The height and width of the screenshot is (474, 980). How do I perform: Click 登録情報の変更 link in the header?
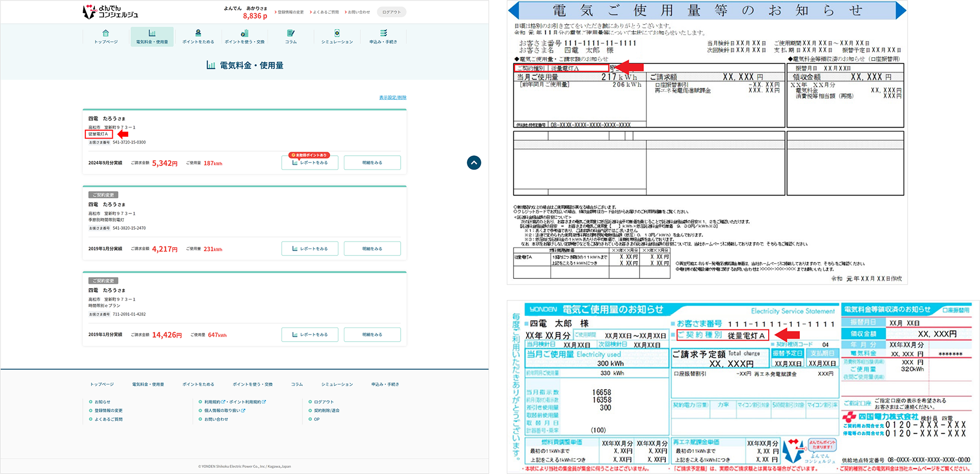289,12
